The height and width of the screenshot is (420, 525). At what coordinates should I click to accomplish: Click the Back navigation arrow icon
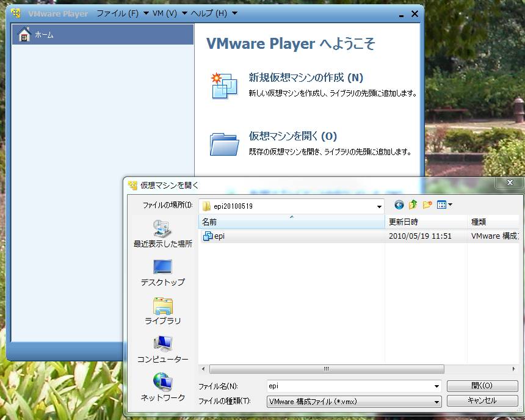(x=399, y=205)
